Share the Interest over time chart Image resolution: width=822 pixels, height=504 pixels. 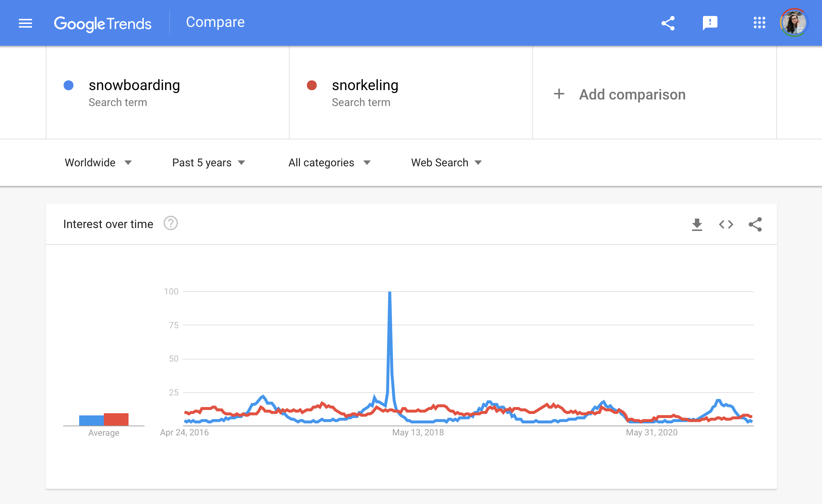(755, 224)
